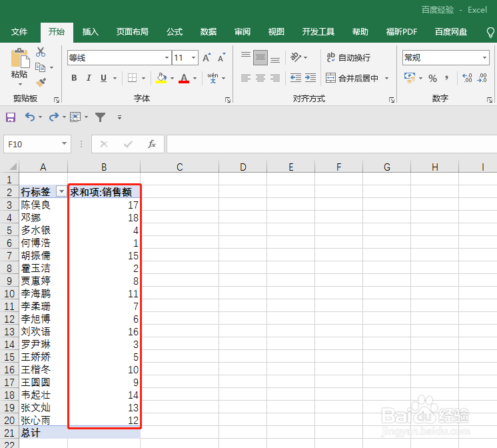Click 合并后居中 merge and center

(352, 78)
